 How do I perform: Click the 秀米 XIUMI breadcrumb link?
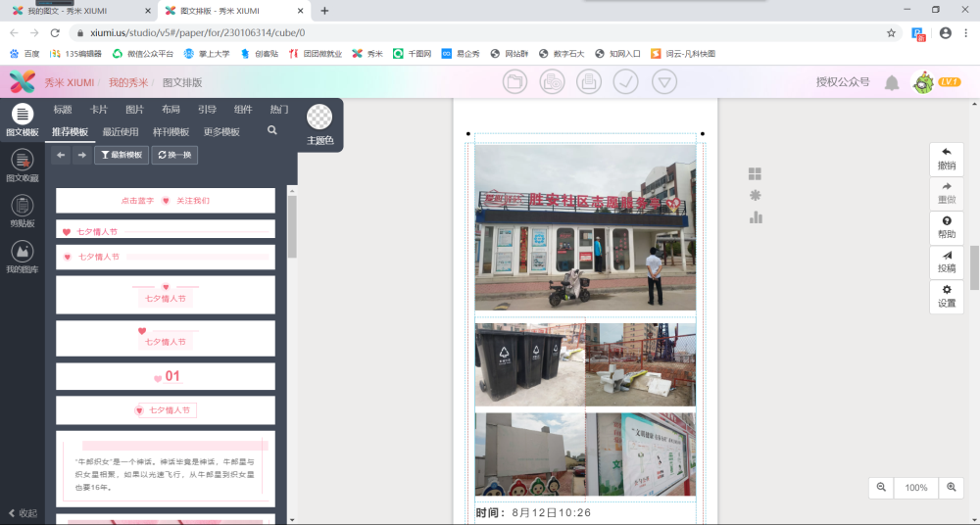click(69, 82)
